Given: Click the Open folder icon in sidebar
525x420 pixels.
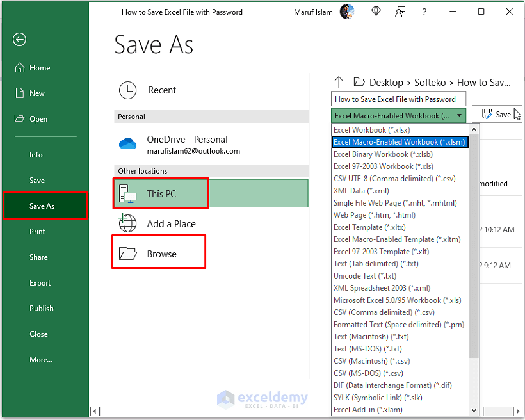Looking at the screenshot, I should pos(19,118).
